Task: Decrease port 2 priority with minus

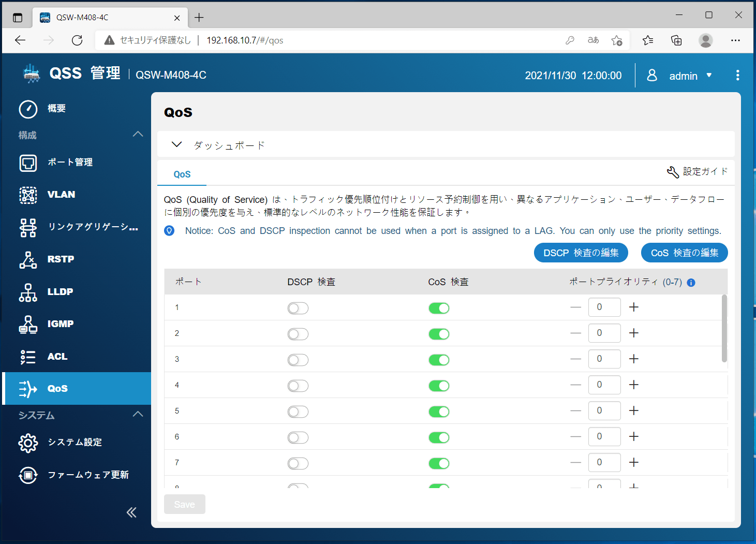Action: 576,333
